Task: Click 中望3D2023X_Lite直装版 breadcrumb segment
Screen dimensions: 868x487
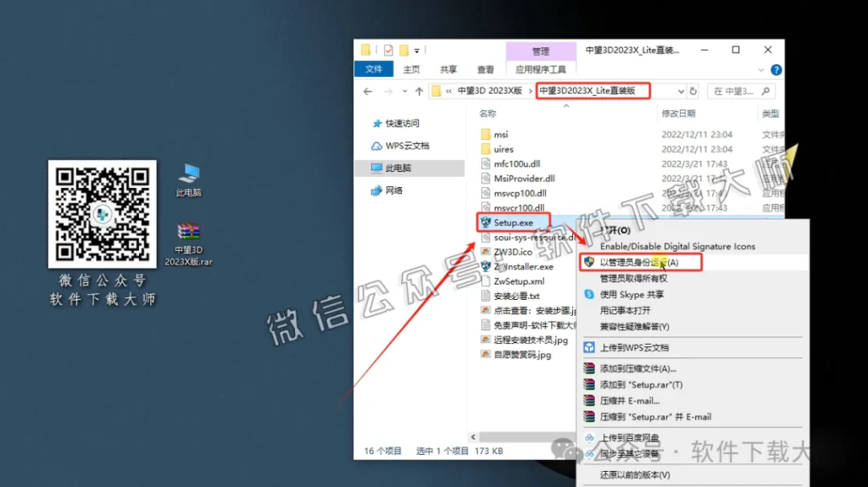Action: pyautogui.click(x=587, y=91)
